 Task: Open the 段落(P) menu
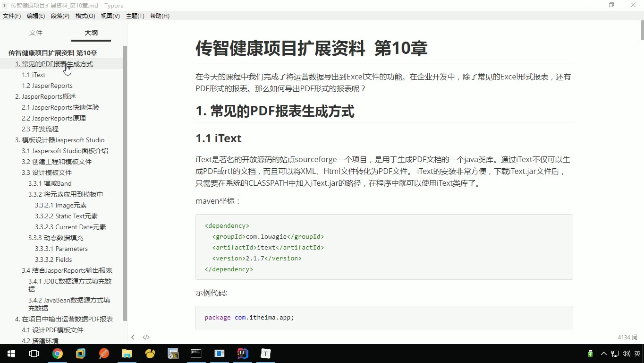[x=60, y=16]
